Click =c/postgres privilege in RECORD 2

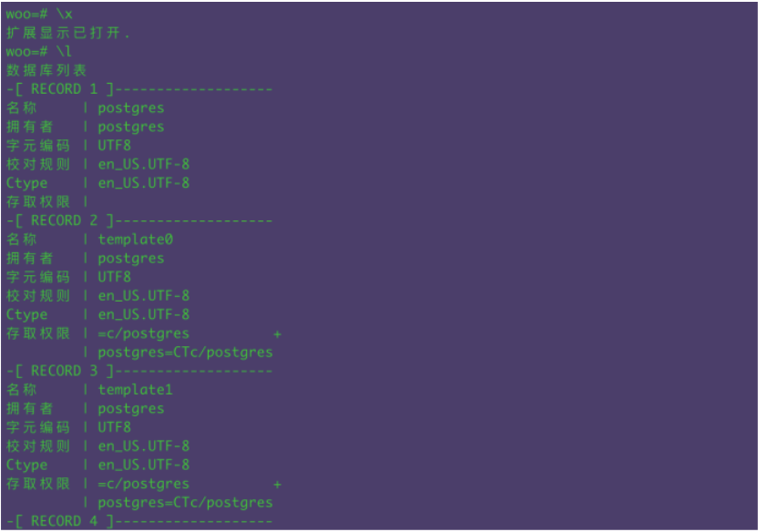coord(144,334)
